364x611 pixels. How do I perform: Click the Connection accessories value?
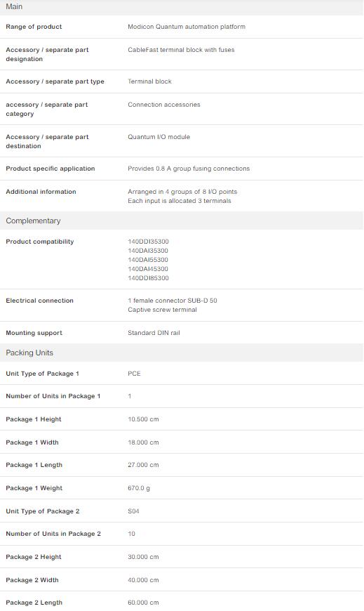pos(164,105)
